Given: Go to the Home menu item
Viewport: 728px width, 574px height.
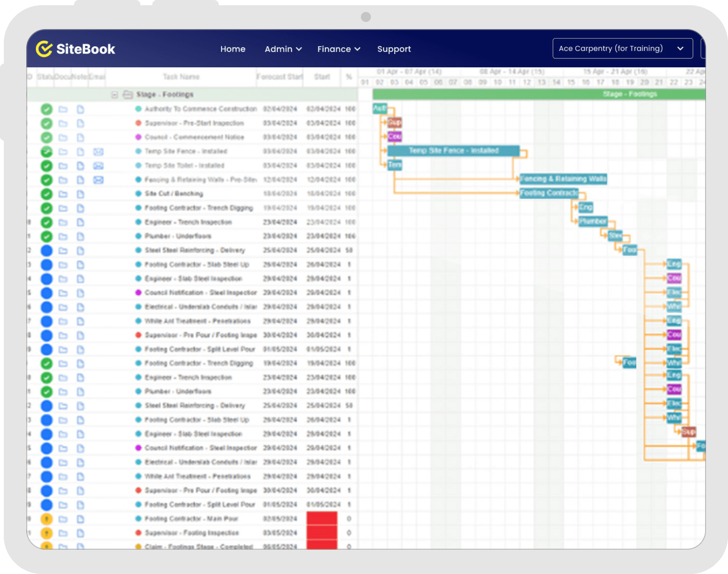Looking at the screenshot, I should (x=232, y=49).
